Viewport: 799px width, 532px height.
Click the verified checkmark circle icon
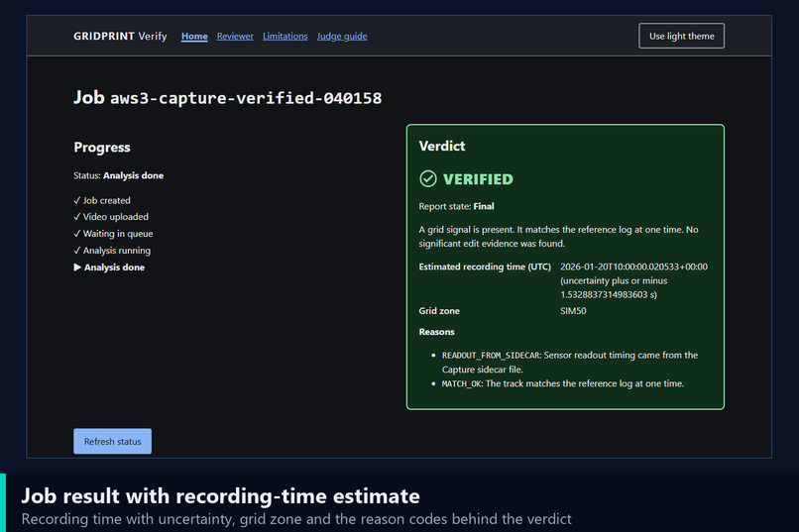pyautogui.click(x=428, y=178)
